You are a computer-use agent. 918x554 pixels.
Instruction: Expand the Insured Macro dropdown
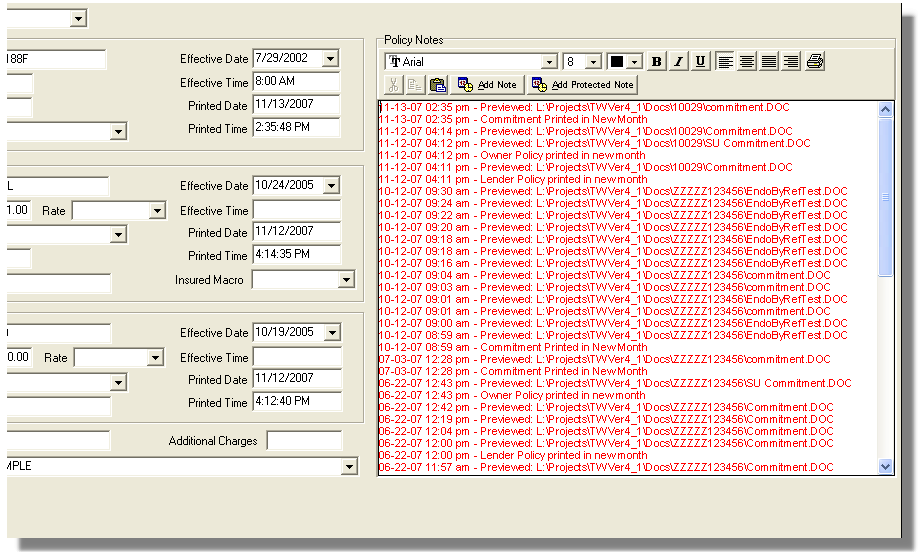click(x=346, y=280)
